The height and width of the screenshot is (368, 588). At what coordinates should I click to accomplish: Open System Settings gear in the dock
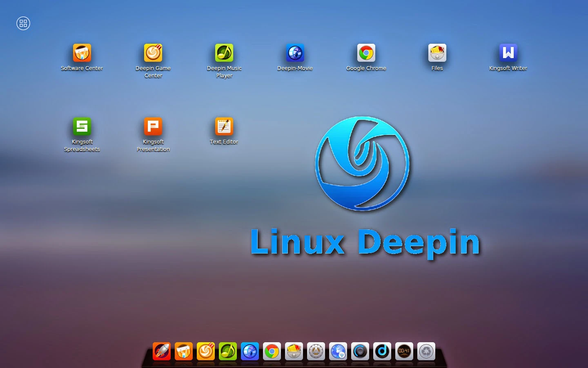point(316,351)
